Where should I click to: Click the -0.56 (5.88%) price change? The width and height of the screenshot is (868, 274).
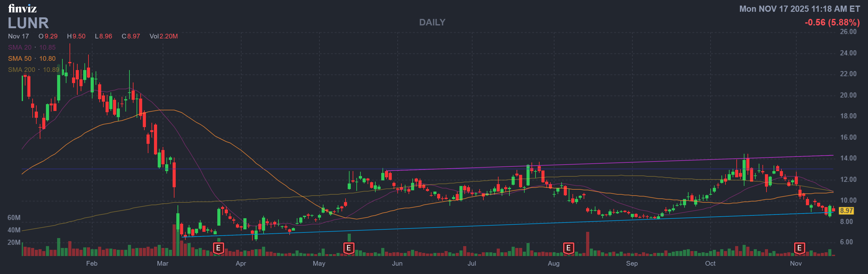[832, 22]
